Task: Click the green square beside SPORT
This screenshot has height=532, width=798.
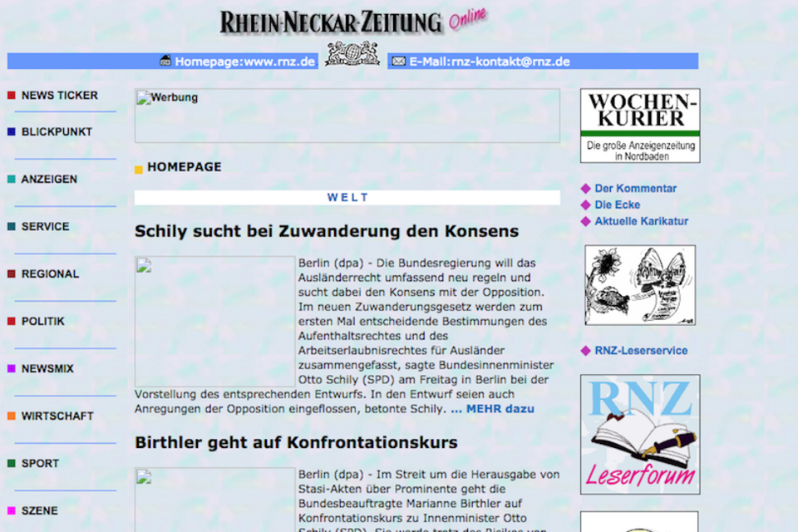Action: click(11, 463)
